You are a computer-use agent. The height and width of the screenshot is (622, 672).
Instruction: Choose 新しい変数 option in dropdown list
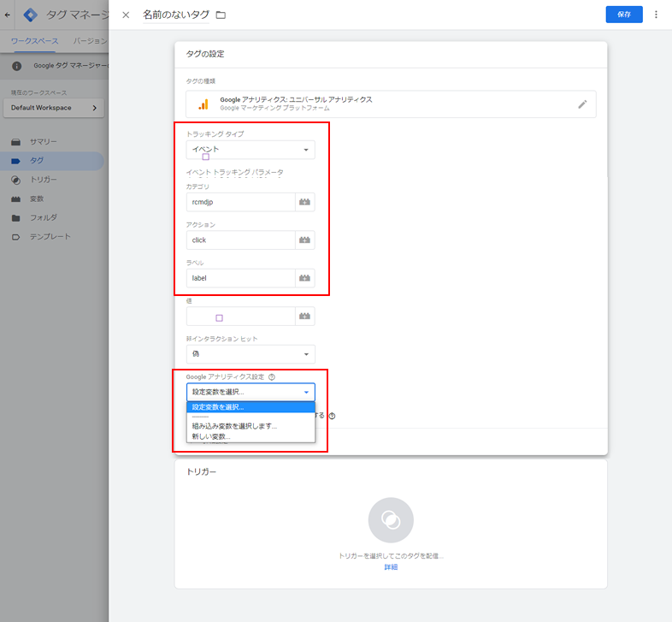click(251, 436)
